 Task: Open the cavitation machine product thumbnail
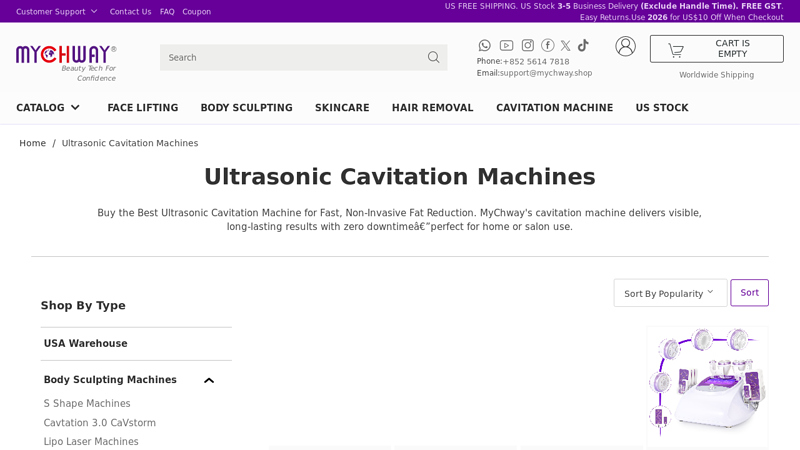(707, 387)
